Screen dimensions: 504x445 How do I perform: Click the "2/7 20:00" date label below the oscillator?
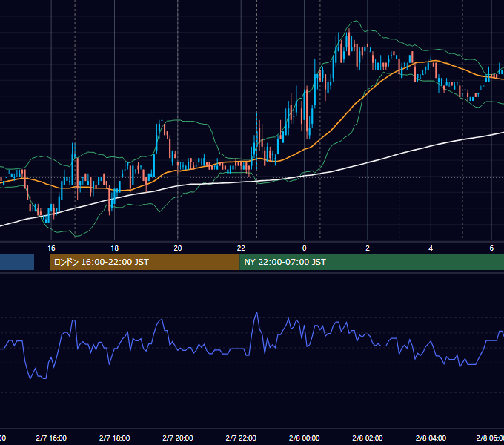178,438
